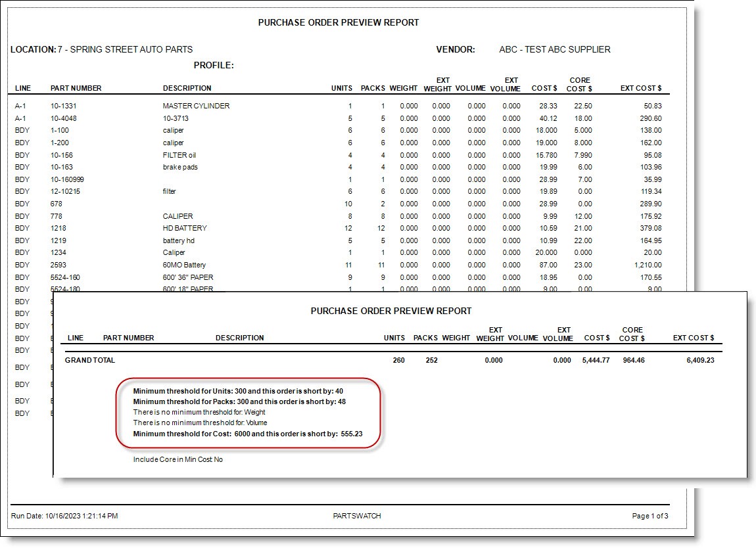The image size is (756, 548).
Task: Click the FILTER oil description
Action: (179, 155)
